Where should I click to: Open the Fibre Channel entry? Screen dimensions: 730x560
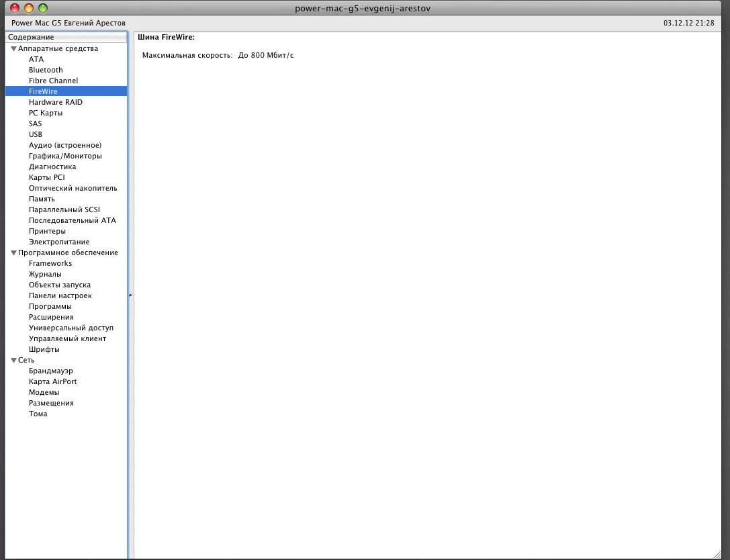coord(53,81)
